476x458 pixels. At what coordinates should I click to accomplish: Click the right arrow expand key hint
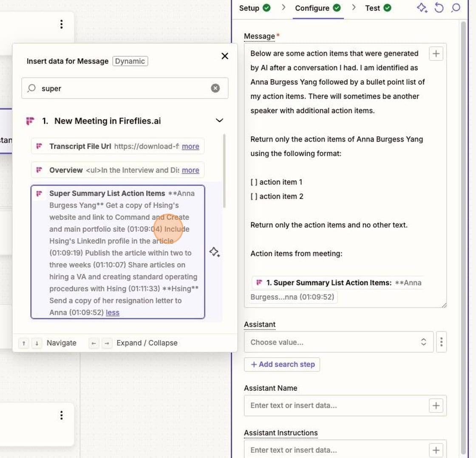107,343
